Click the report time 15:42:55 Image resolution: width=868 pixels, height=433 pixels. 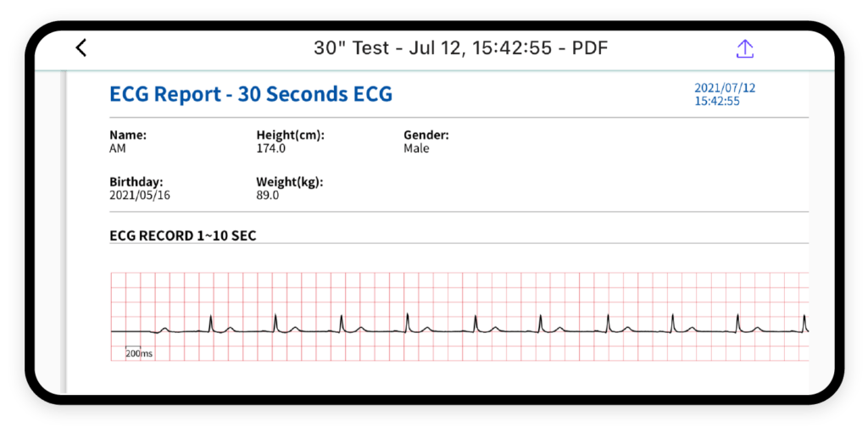717,101
